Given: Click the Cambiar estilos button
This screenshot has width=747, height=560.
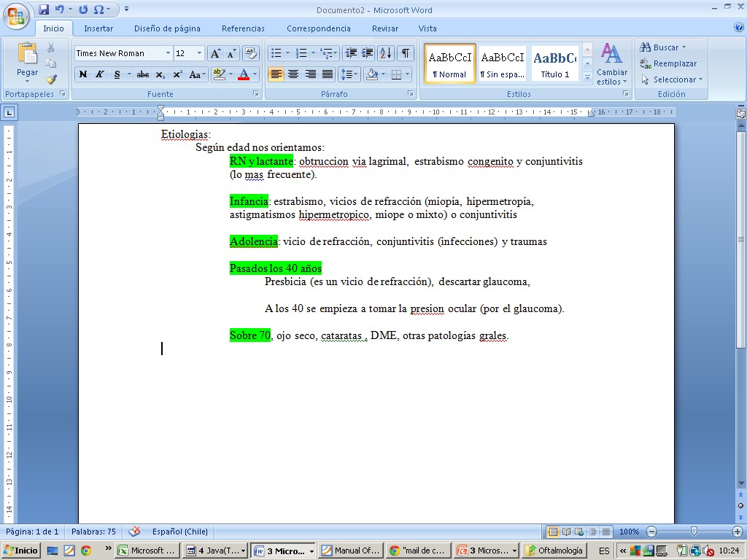Looking at the screenshot, I should click(611, 66).
